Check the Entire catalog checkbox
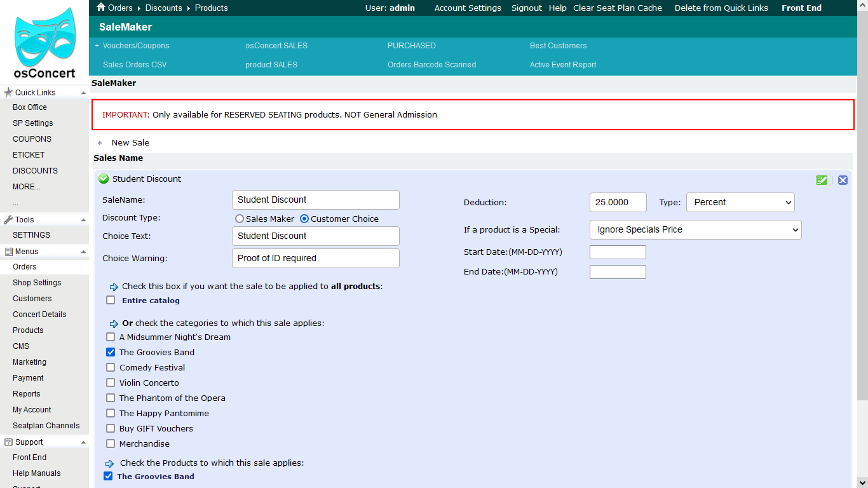 click(x=111, y=301)
